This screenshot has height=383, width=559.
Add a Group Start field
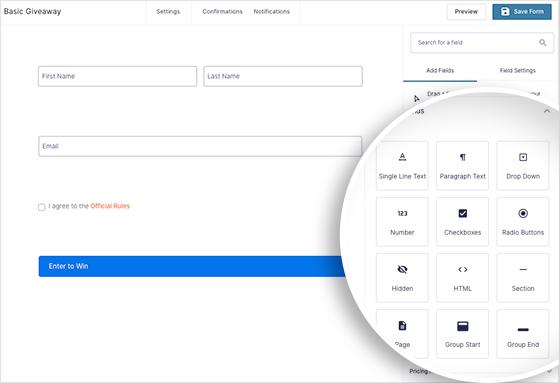[462, 334]
